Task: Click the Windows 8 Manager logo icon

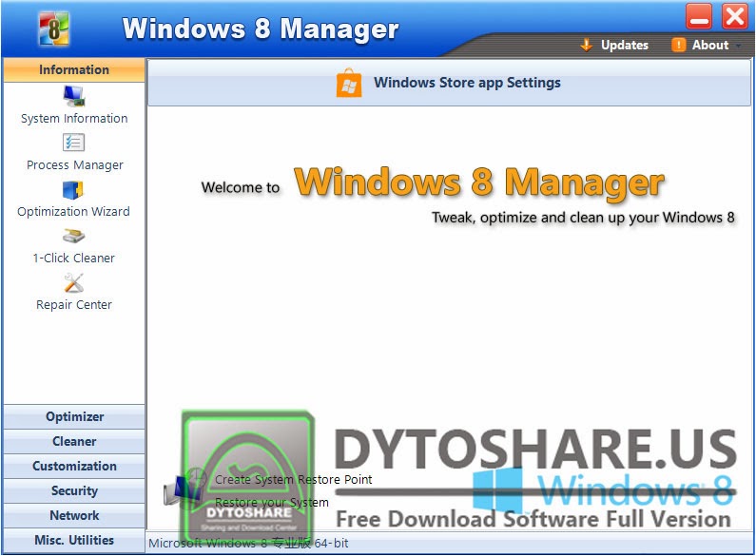Action: click(x=53, y=29)
